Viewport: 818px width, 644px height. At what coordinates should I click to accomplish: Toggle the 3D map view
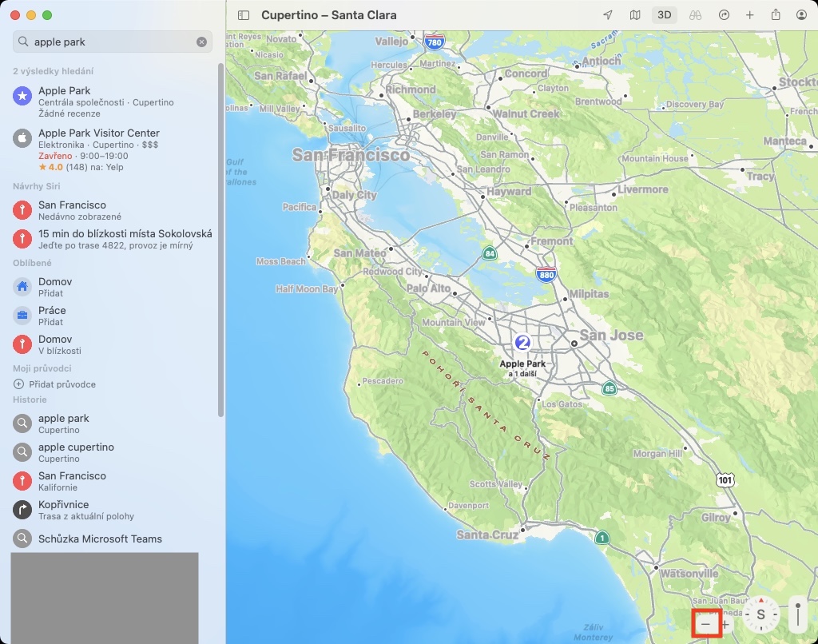pyautogui.click(x=663, y=15)
